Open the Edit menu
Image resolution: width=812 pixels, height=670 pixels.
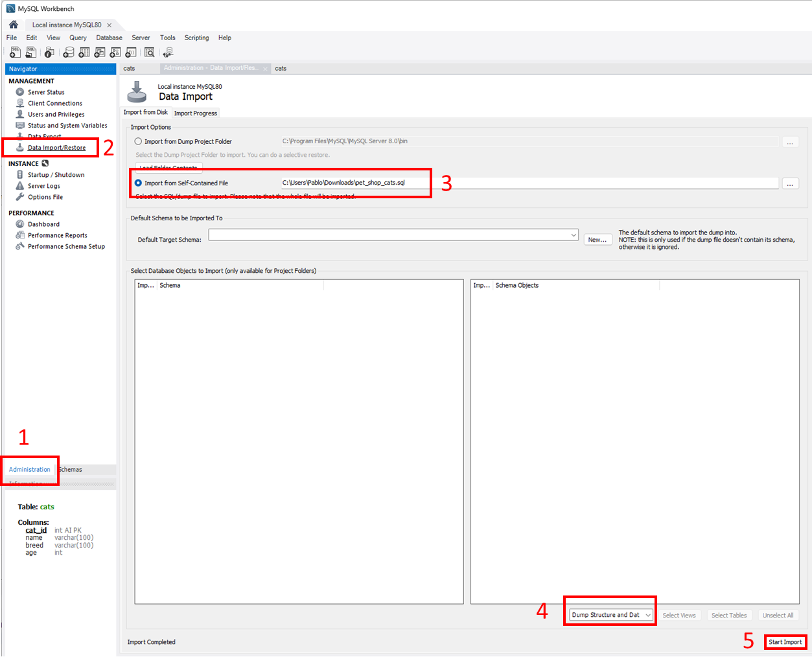[31, 38]
